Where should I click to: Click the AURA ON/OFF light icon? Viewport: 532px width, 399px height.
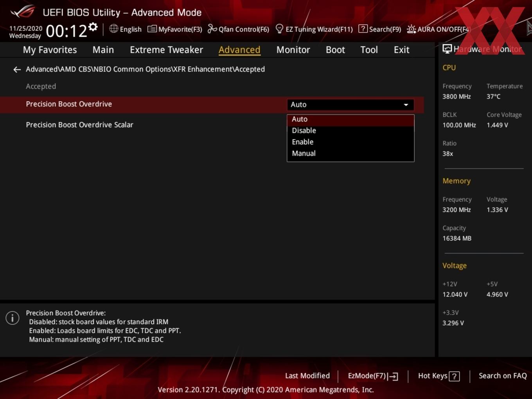[412, 29]
